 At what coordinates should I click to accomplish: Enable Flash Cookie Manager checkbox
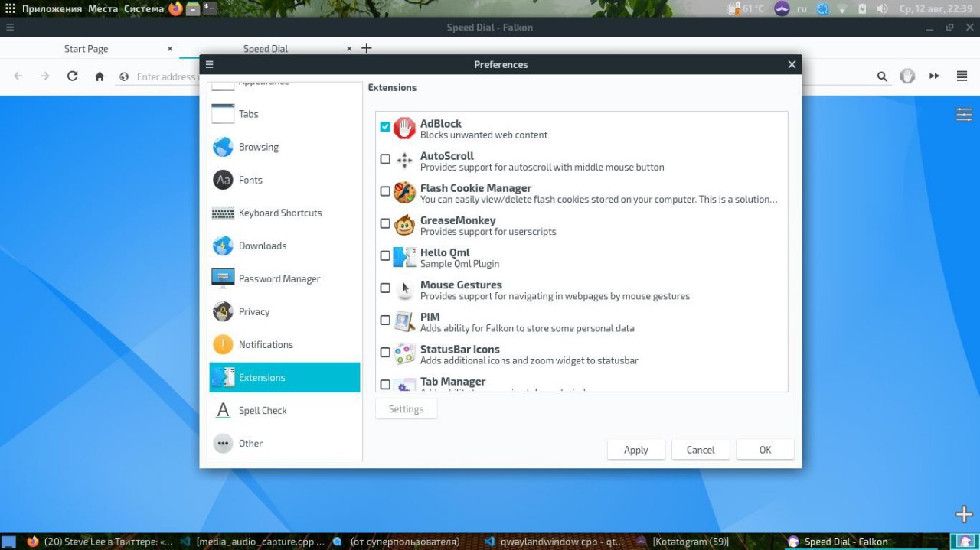385,191
